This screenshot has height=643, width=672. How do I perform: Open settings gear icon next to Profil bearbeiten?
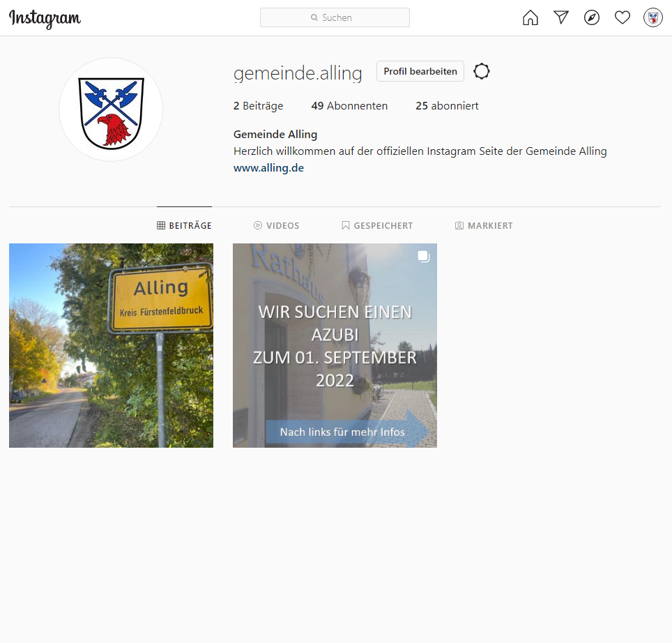click(481, 71)
